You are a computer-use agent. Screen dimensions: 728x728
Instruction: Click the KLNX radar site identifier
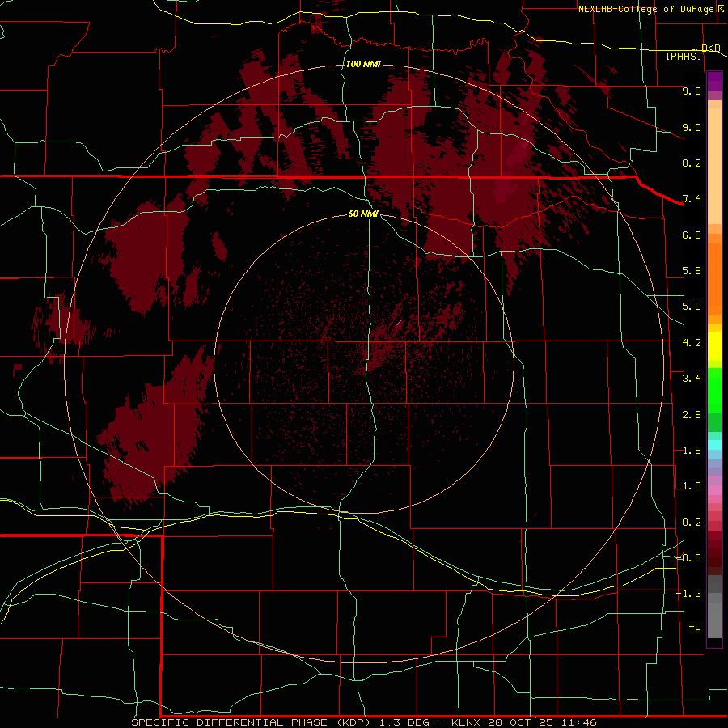click(466, 722)
